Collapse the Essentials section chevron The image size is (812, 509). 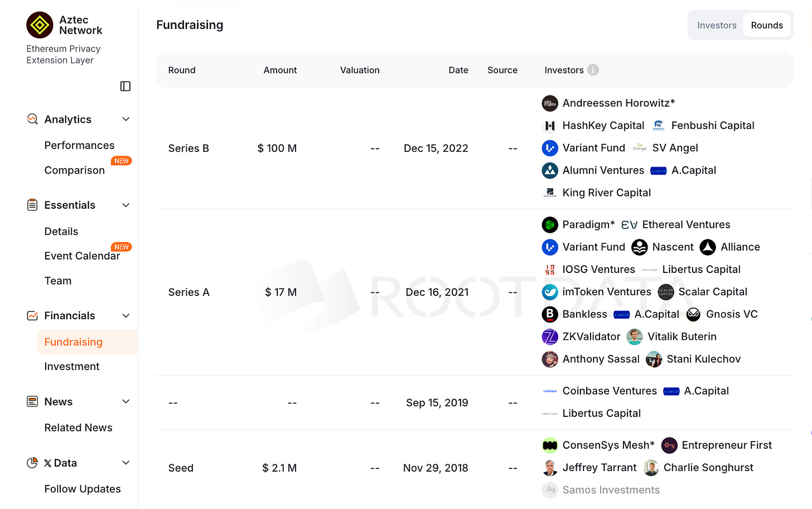126,205
